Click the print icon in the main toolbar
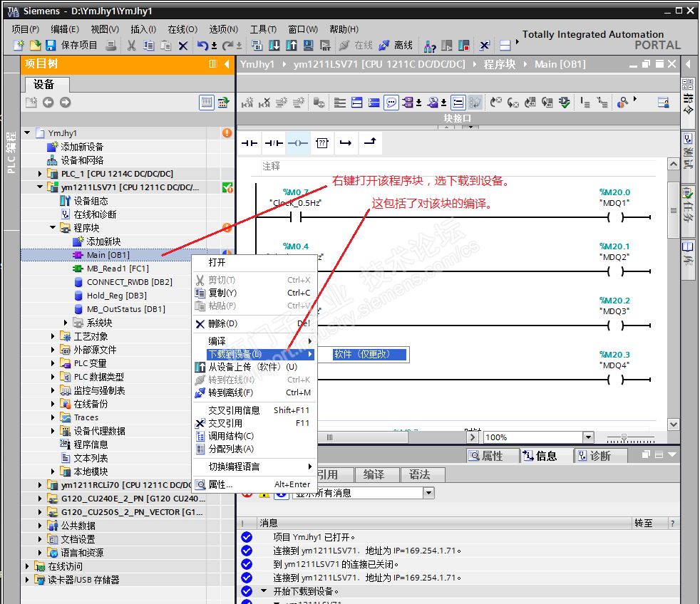 pyautogui.click(x=111, y=45)
